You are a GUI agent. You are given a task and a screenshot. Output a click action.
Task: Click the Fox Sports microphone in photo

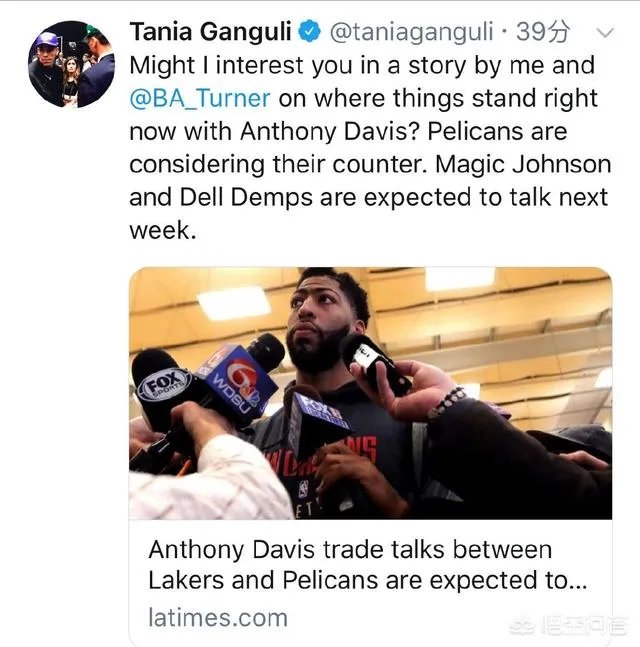click(163, 386)
